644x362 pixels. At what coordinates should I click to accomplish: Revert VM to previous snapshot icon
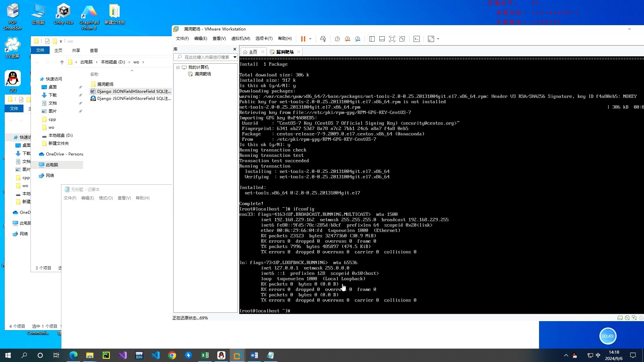click(347, 39)
